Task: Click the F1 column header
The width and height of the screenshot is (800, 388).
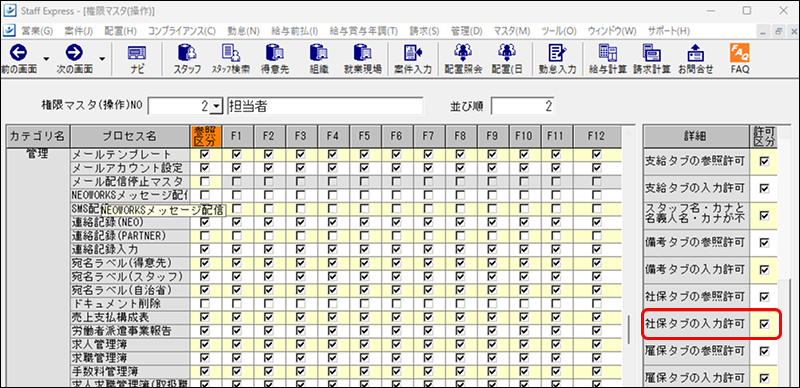Action: click(x=236, y=136)
